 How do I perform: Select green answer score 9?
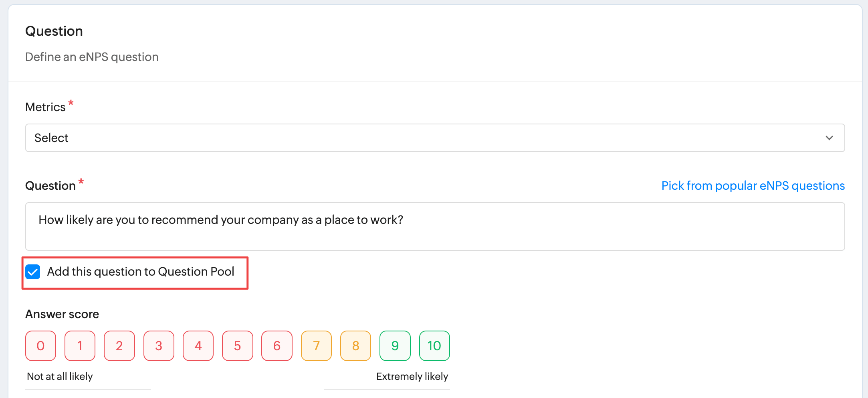pos(395,346)
